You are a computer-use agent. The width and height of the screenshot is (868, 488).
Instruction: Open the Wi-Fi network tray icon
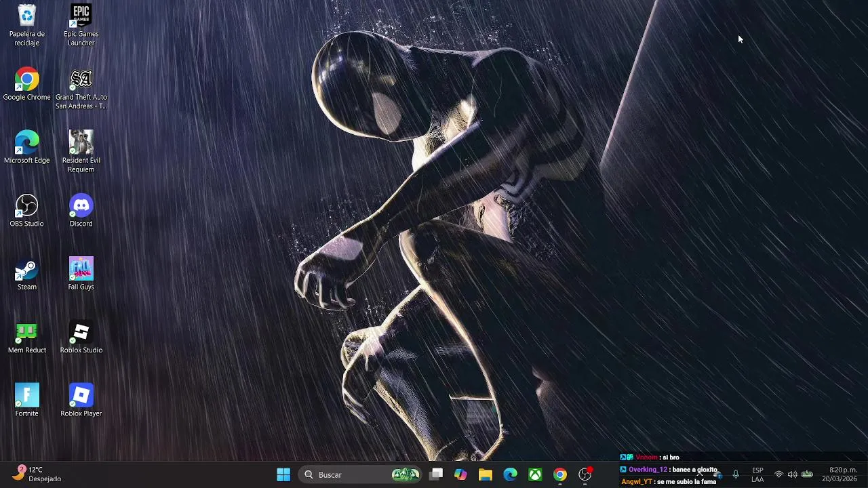tap(778, 474)
